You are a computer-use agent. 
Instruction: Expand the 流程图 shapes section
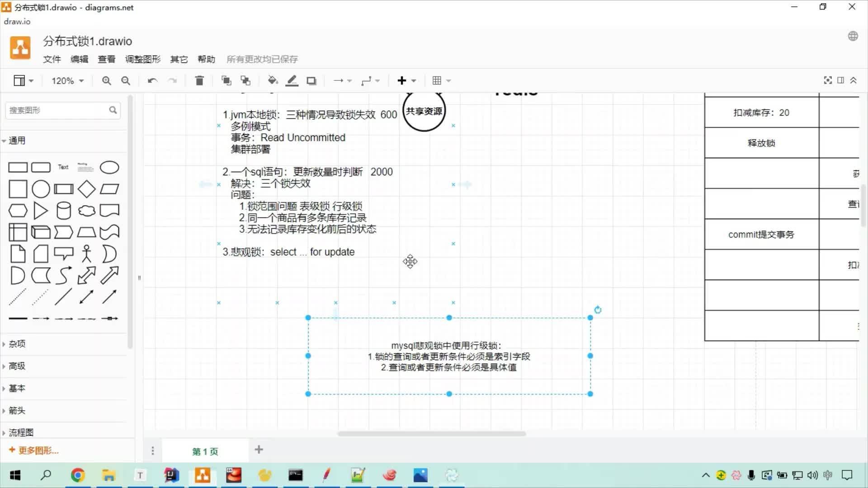click(63, 432)
